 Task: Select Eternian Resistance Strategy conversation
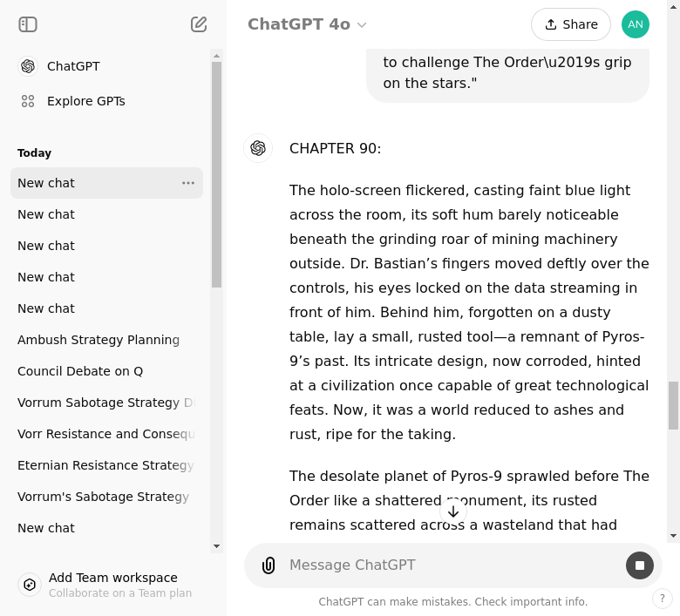[x=105, y=465]
